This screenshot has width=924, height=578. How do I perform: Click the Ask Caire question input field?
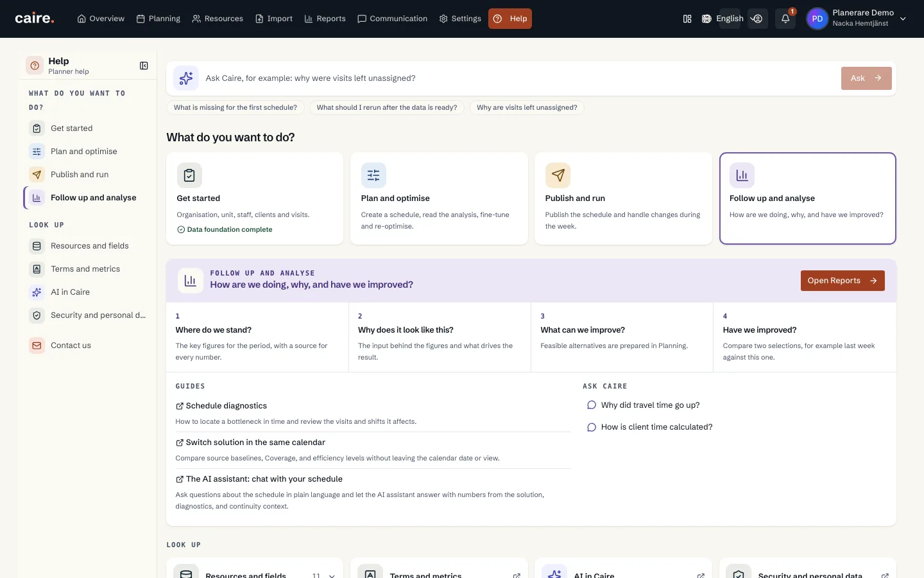[520, 78]
